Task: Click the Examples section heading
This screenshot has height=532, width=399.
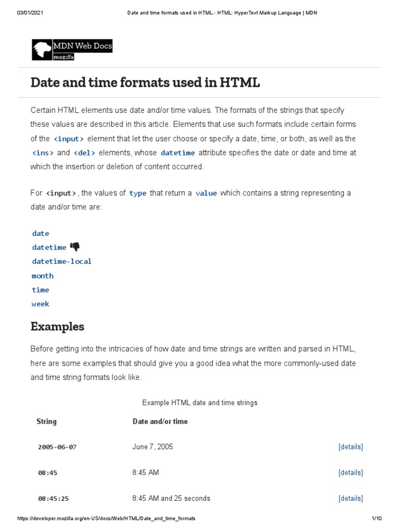Action: tap(57, 327)
